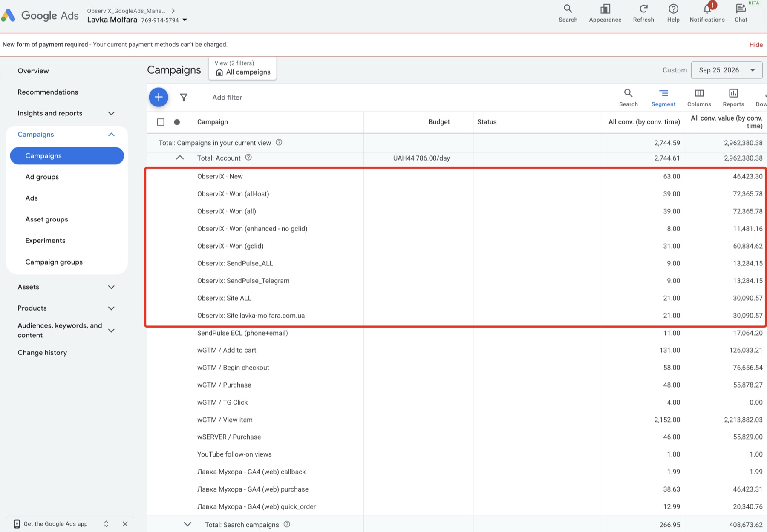Open the Columns tool
Viewport: 767px width, 532px height.
click(699, 98)
